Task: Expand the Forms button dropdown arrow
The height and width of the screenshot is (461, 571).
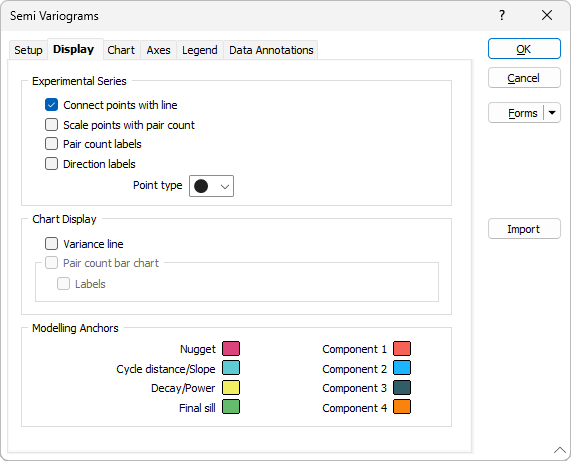Action: pyautogui.click(x=552, y=113)
